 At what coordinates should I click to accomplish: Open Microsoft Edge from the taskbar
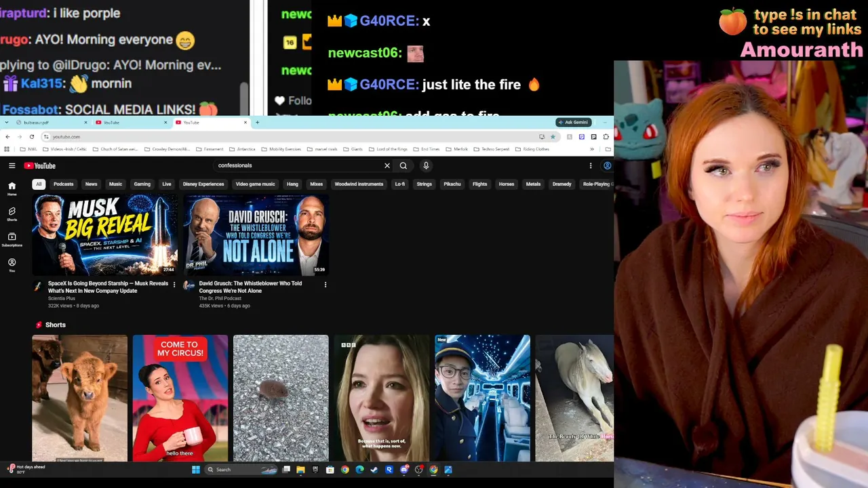(359, 470)
